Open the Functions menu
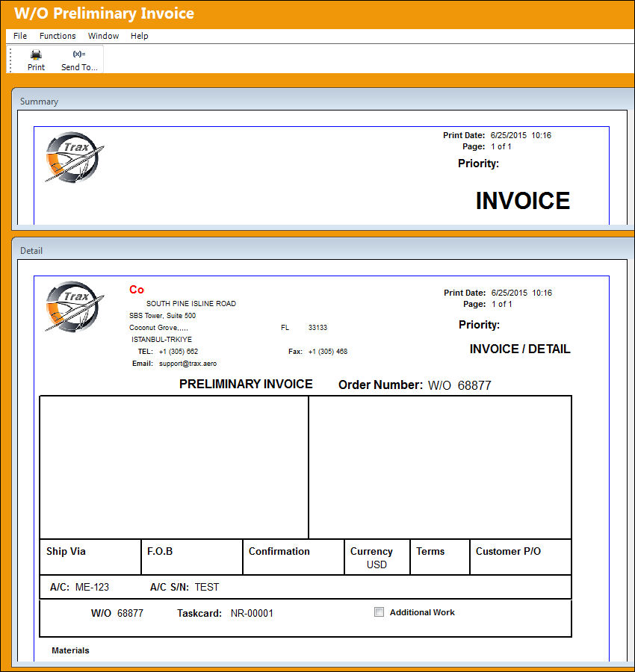The image size is (635, 672). tap(58, 36)
